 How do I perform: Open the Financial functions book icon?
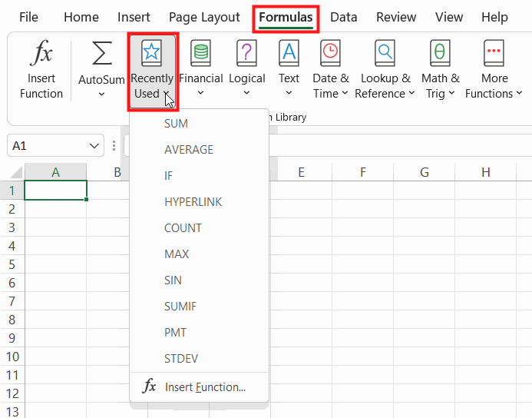[200, 53]
